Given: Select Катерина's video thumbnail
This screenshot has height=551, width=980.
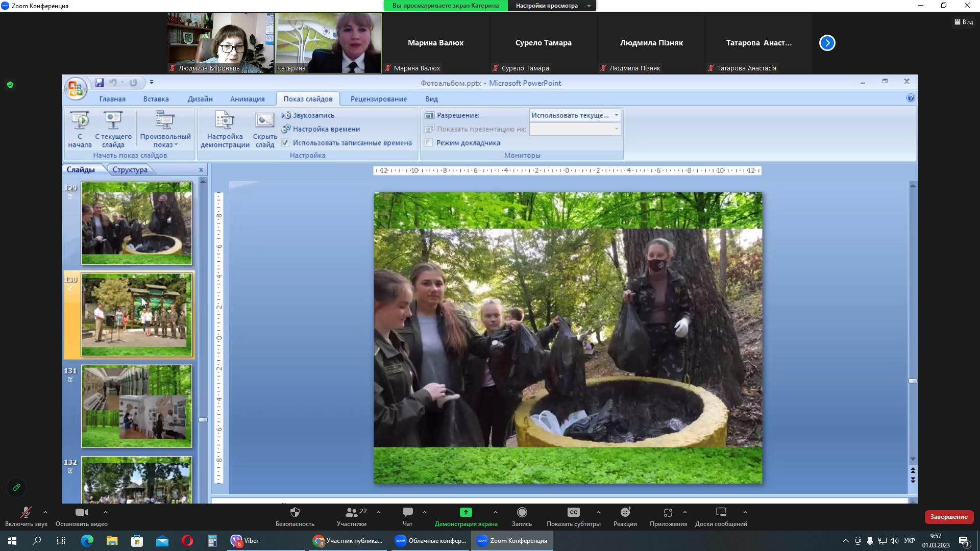Looking at the screenshot, I should [328, 43].
